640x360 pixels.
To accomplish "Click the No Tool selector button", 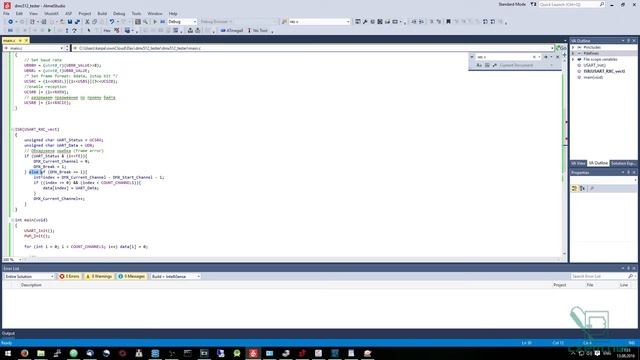I will click(257, 31).
